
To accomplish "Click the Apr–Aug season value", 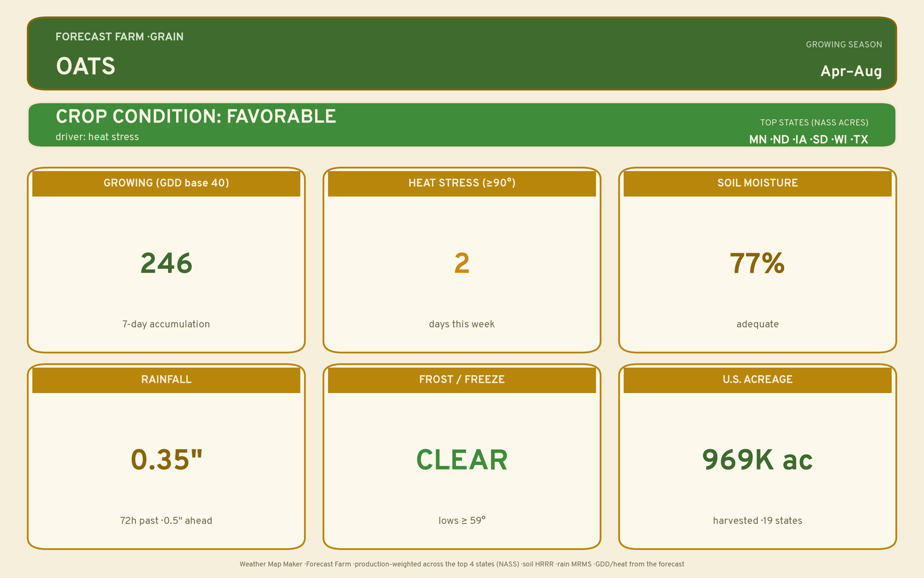I will (851, 71).
